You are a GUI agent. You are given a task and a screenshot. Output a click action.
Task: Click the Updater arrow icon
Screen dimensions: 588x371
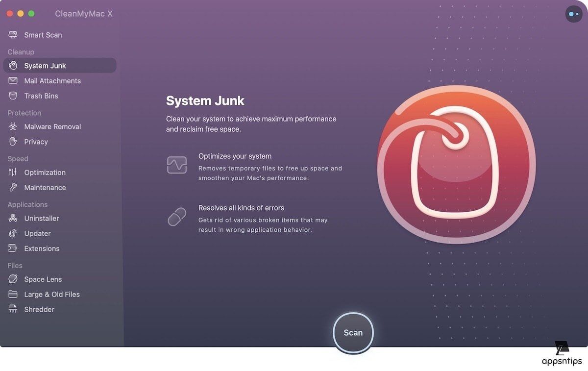tap(13, 233)
